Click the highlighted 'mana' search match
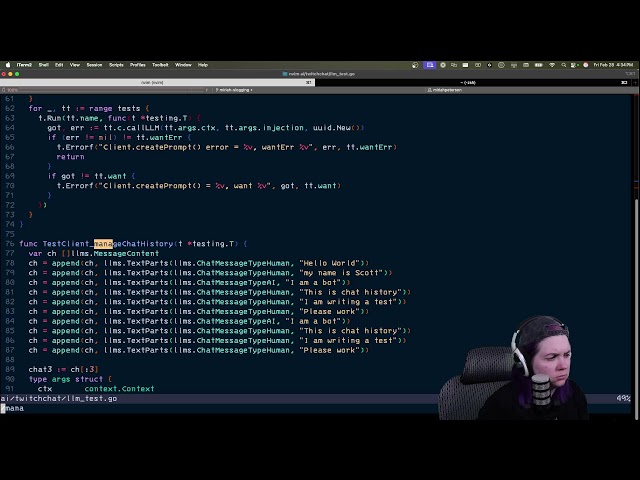The image size is (640, 480). click(103, 244)
